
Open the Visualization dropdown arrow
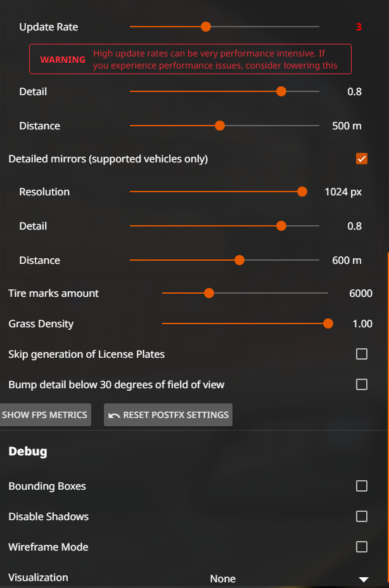click(364, 579)
